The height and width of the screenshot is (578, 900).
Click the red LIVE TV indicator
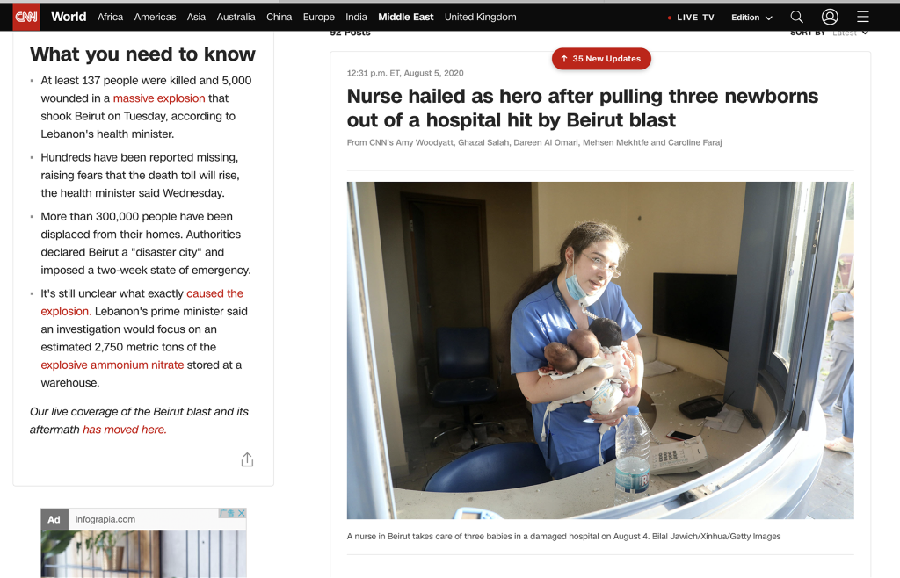coord(692,17)
